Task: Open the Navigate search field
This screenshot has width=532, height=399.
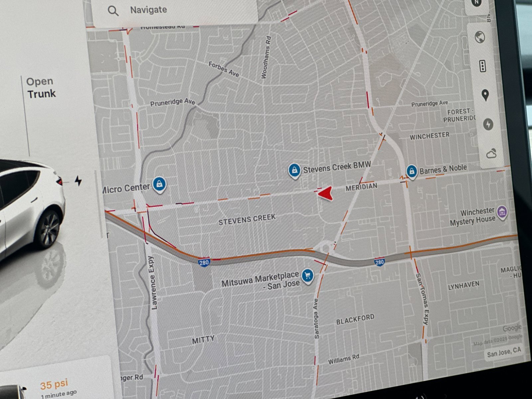Action: pyautogui.click(x=149, y=10)
